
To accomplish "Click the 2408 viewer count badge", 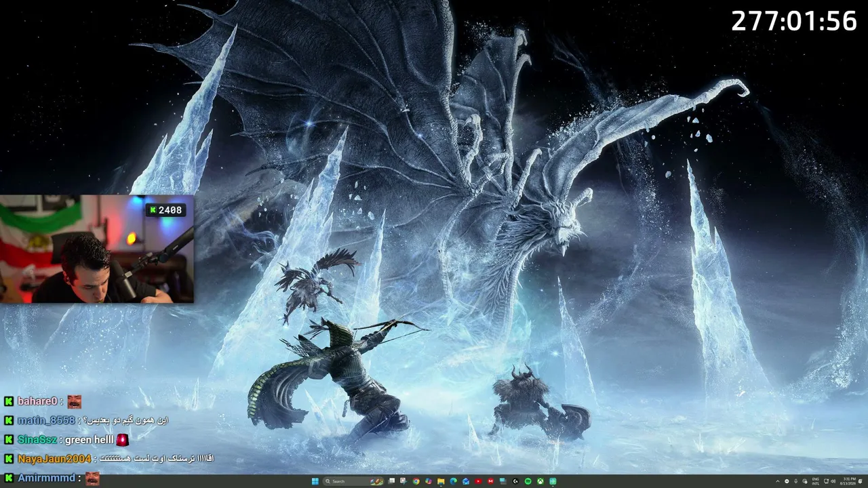I will (x=165, y=210).
